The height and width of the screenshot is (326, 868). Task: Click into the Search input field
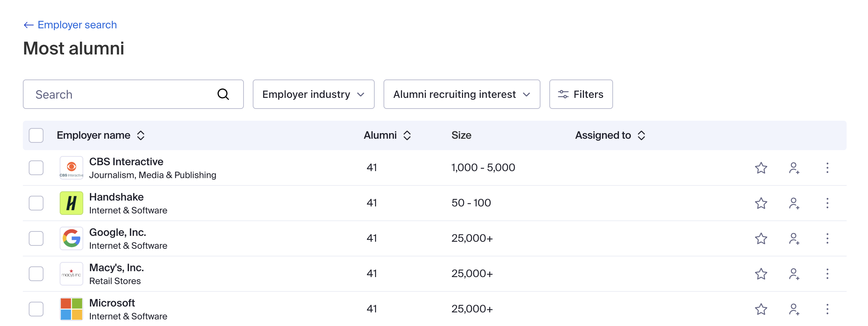tap(122, 94)
